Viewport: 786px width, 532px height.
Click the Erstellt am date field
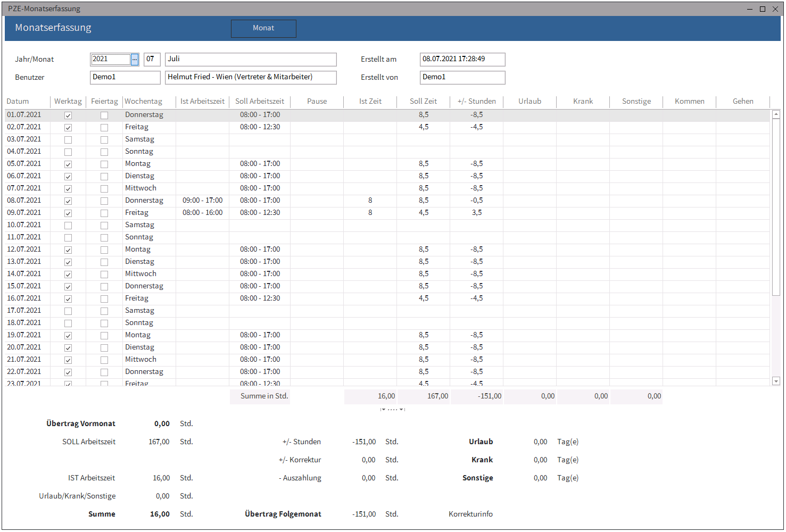point(462,59)
